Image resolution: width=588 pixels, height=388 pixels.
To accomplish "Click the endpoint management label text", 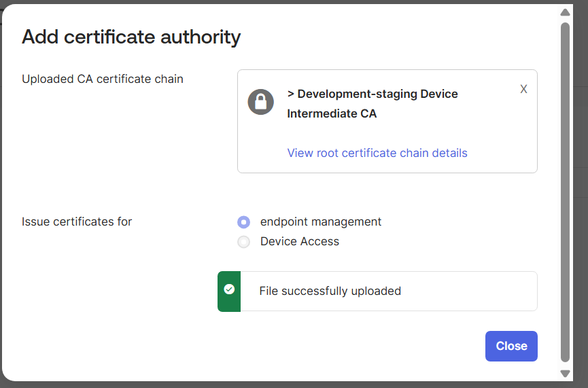I will tap(321, 222).
